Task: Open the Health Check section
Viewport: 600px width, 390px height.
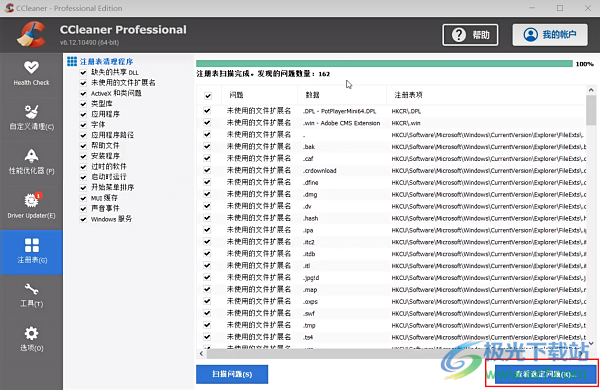Action: point(31,73)
